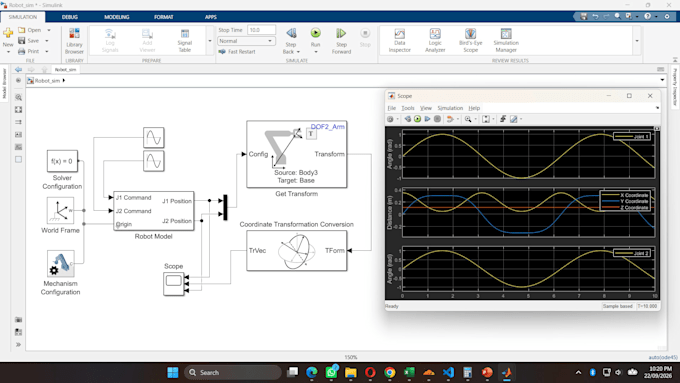Select the Solver Configuration block
The height and width of the screenshot is (383, 680).
[62, 161]
